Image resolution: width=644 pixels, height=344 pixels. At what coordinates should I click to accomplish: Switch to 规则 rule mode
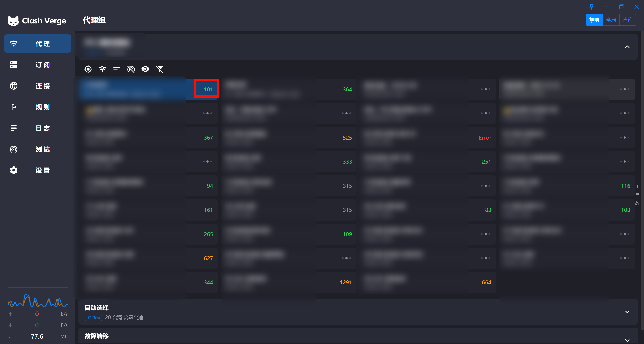point(594,20)
